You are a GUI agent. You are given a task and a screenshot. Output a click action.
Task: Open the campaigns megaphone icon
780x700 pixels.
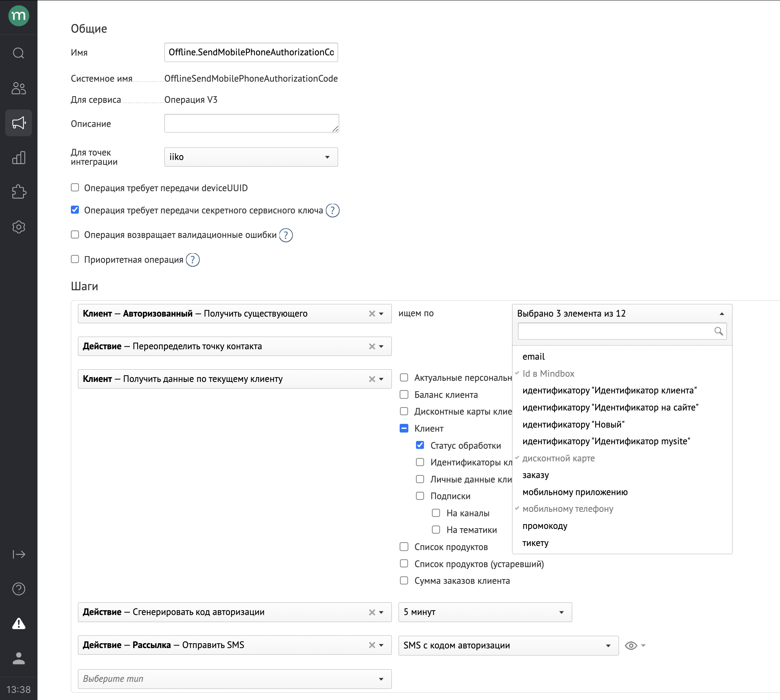[19, 123]
